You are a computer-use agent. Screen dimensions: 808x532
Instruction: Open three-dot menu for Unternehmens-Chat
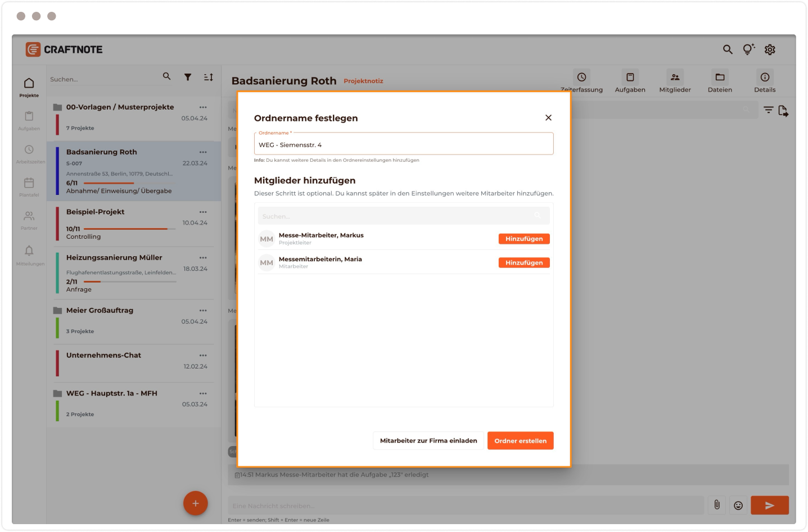coord(203,356)
